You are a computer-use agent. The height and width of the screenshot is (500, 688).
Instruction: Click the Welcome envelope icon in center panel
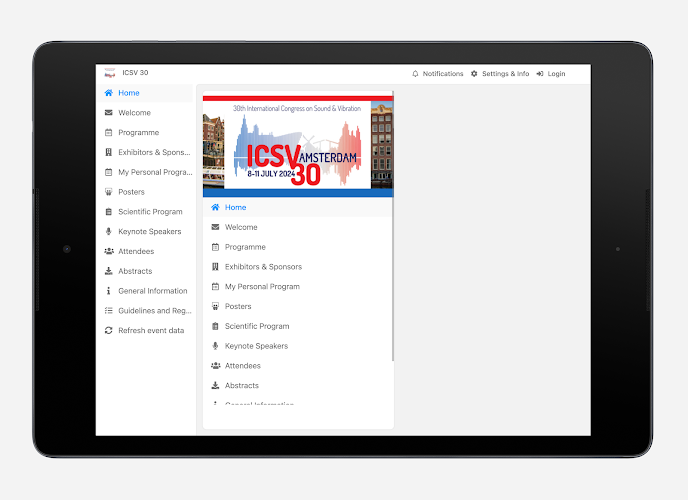pos(215,227)
